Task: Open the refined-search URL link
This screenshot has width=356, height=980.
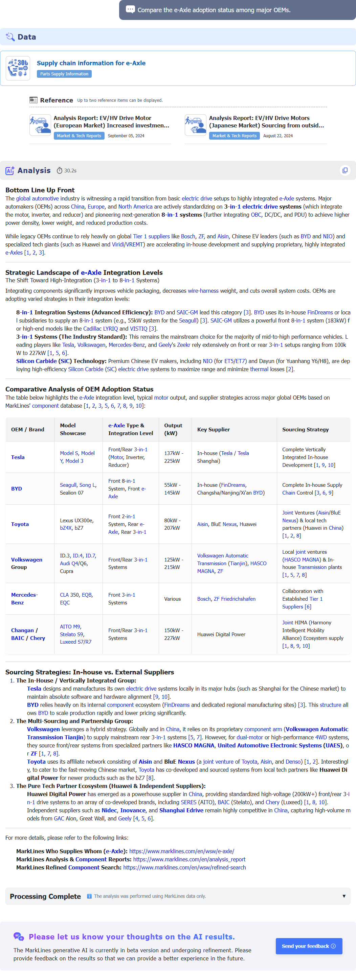Action: tap(185, 867)
